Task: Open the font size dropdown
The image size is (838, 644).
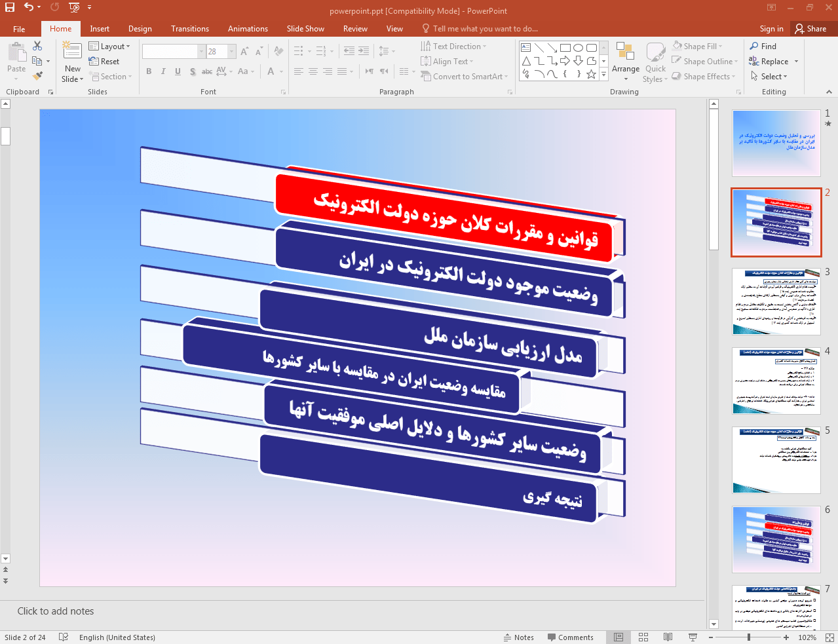Action: [x=231, y=51]
